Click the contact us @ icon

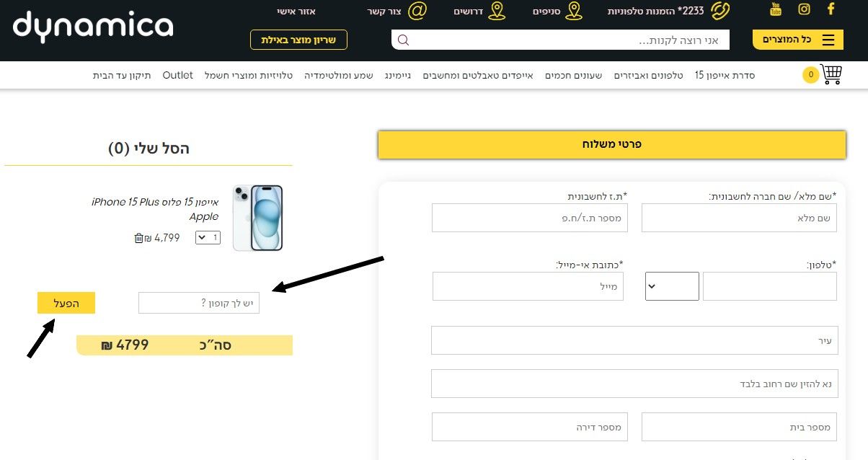point(417,11)
